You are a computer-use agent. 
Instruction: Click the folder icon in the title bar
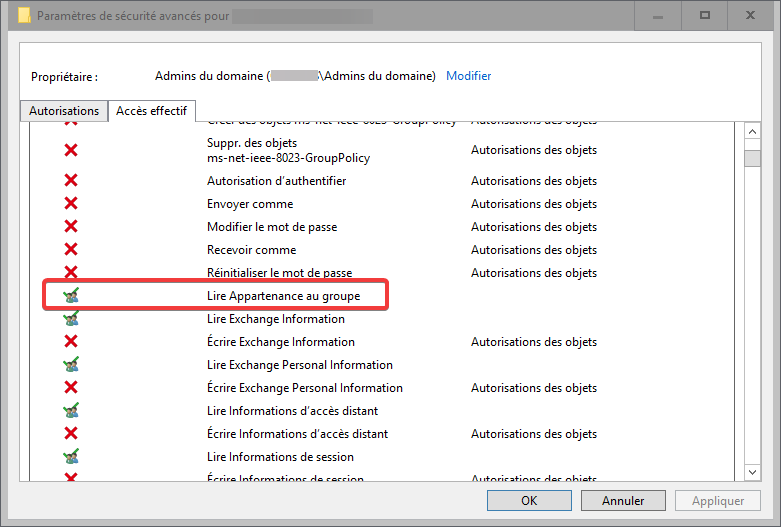point(24,15)
